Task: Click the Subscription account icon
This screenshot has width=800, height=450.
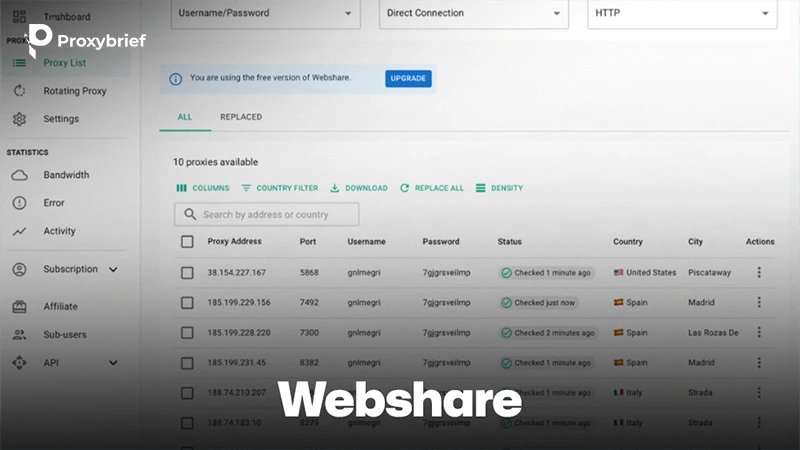Action: 19,269
